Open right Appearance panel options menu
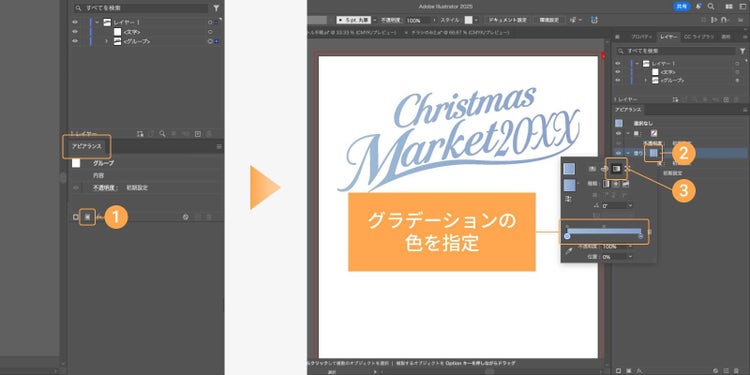The height and width of the screenshot is (375, 750). tap(745, 110)
